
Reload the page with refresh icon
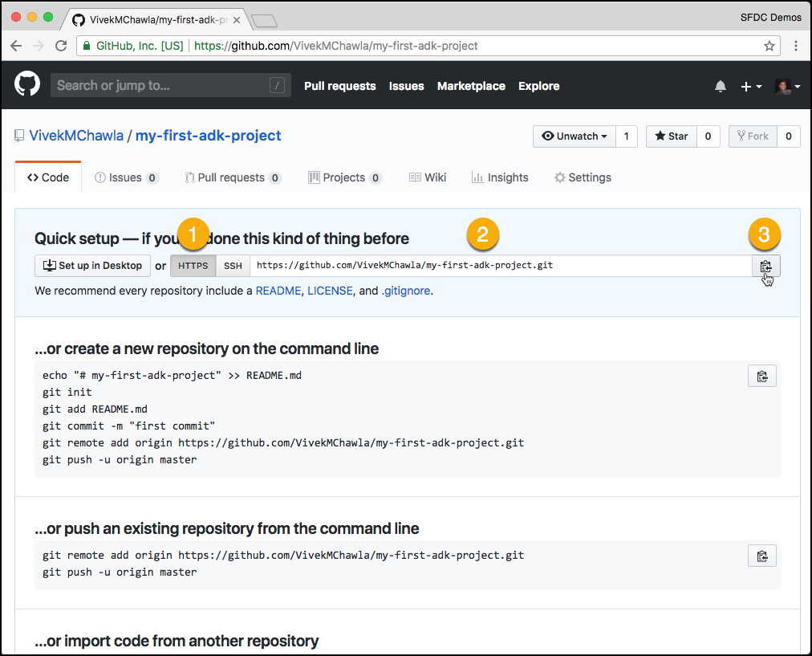click(x=61, y=46)
